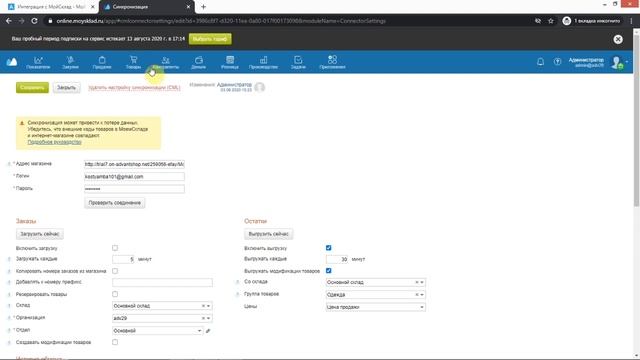
Task: Clear the Группа товаров selection with its x
Action: (x=417, y=294)
